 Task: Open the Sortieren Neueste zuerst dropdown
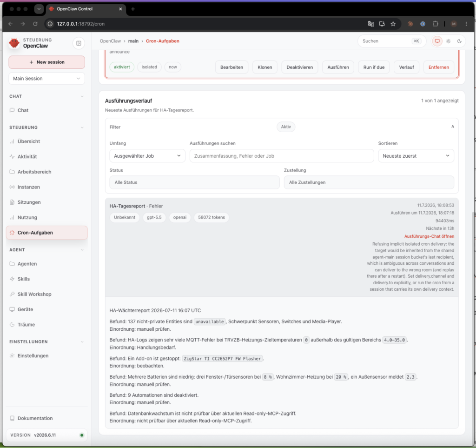click(x=416, y=156)
